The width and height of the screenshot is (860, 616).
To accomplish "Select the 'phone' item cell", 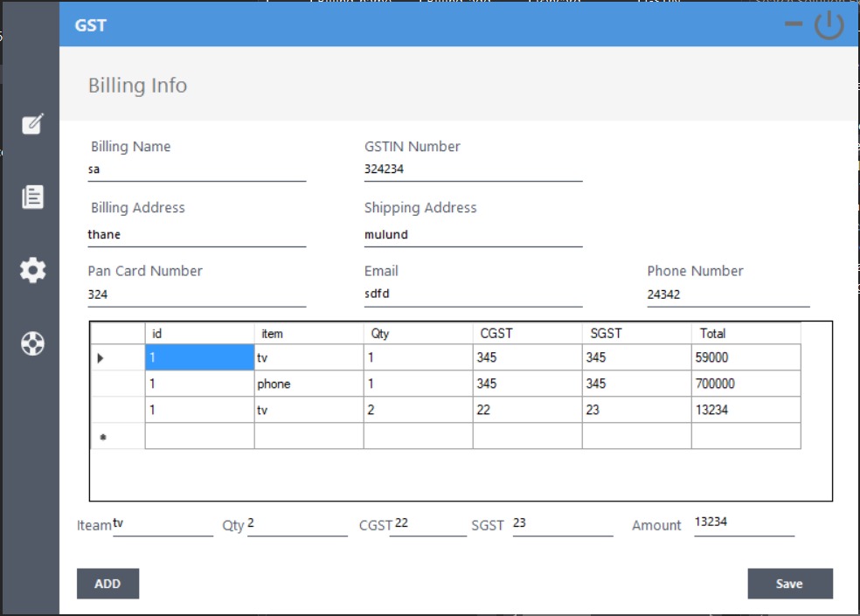I will tap(309, 384).
